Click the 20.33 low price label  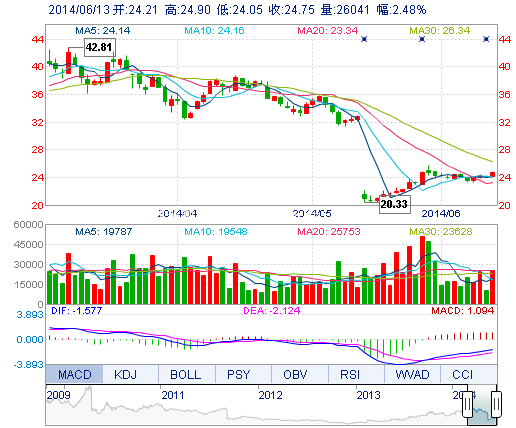coord(395,204)
